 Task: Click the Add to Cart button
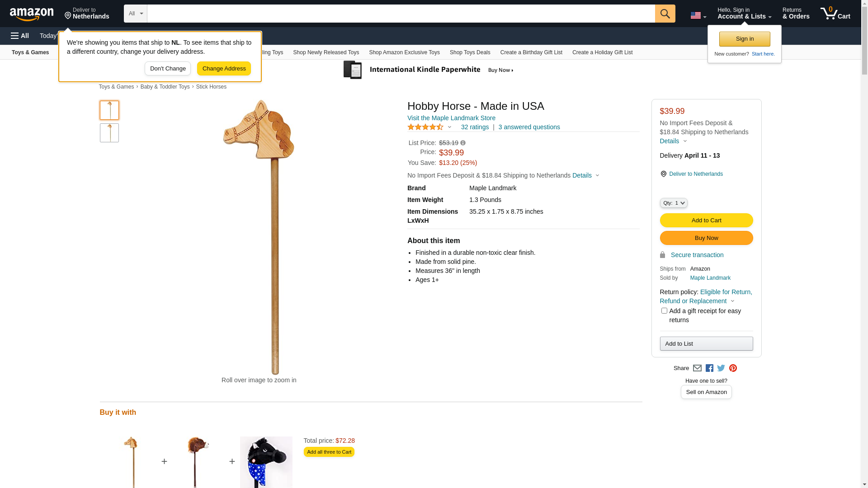coord(706,221)
